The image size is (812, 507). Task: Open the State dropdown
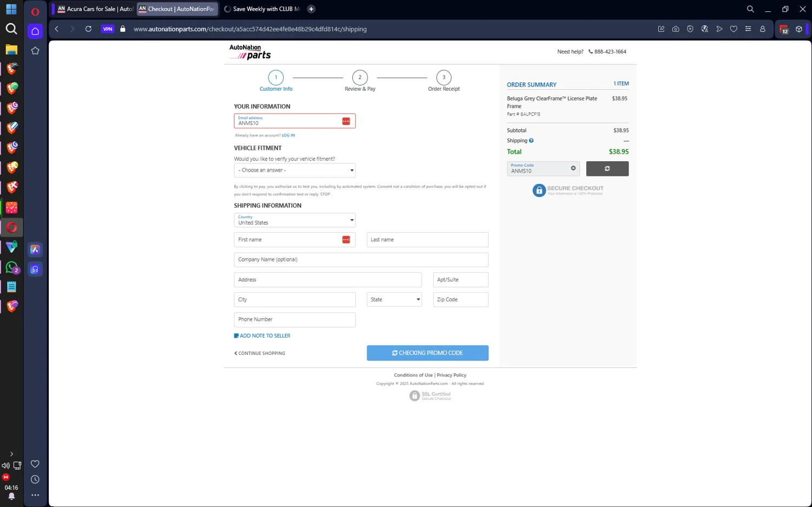394,300
